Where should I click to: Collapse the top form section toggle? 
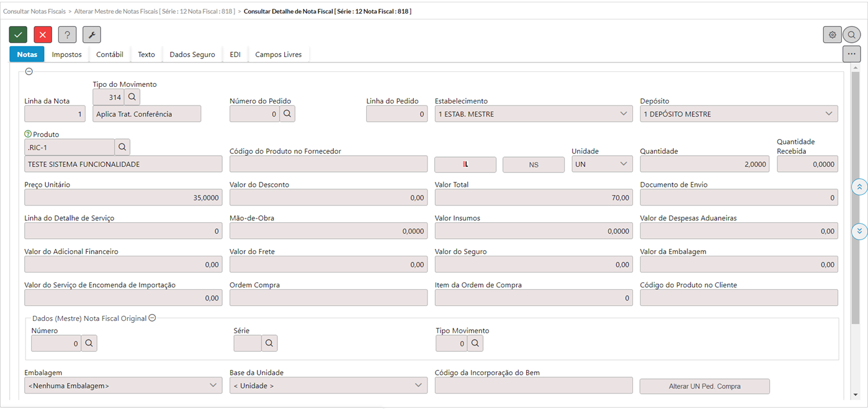click(29, 71)
